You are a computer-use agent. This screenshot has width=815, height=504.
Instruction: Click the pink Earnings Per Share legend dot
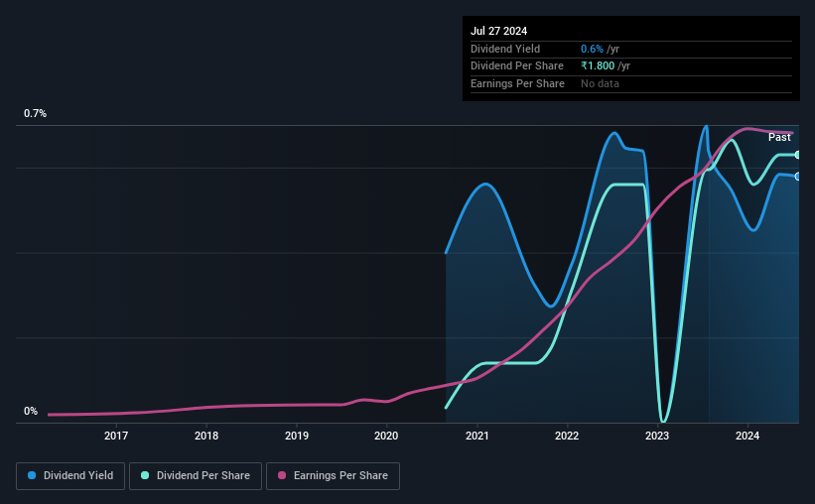click(x=282, y=475)
